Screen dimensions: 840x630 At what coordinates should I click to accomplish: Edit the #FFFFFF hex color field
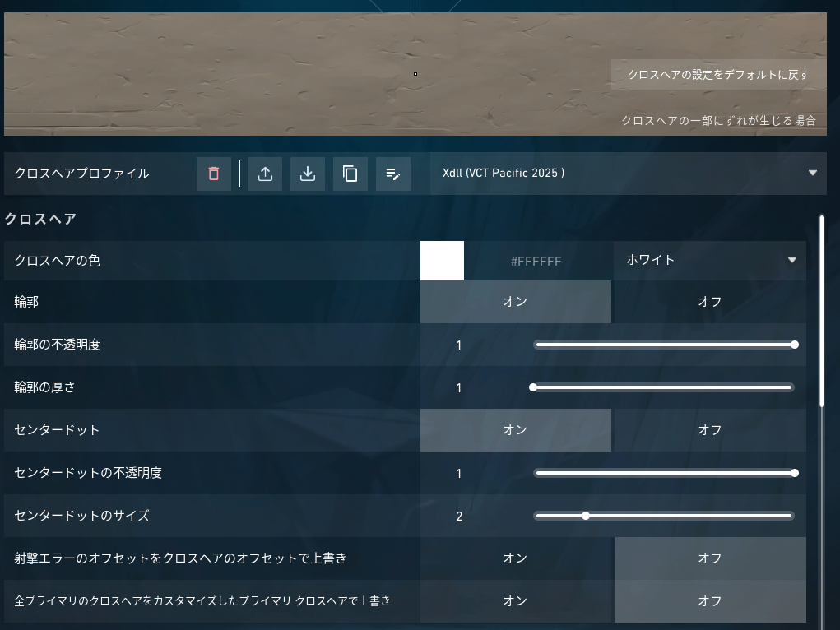tap(536, 261)
